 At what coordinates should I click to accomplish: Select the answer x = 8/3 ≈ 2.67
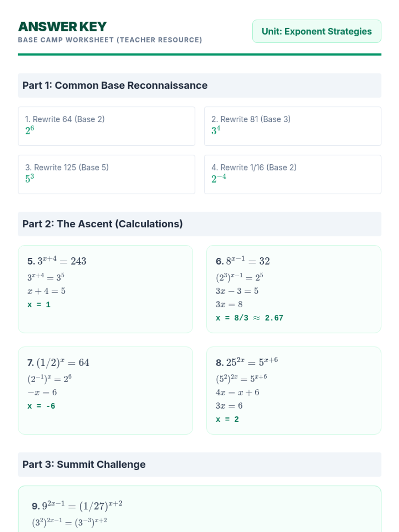click(249, 318)
